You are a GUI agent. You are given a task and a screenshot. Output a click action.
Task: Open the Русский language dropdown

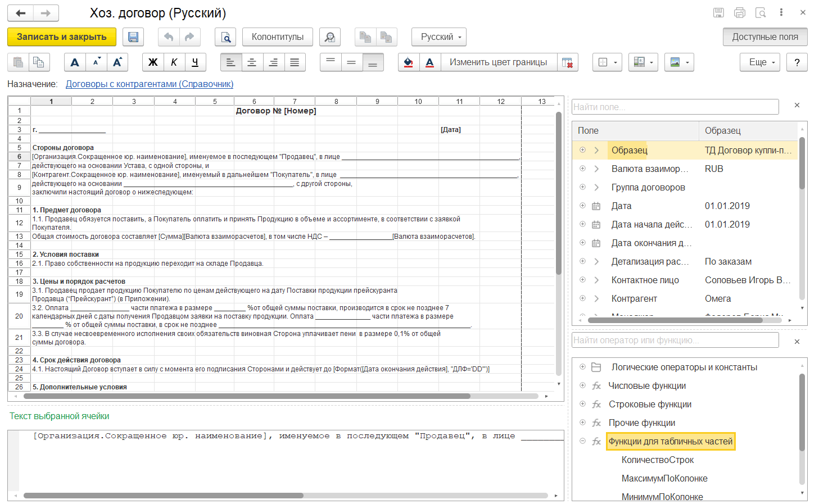438,37
